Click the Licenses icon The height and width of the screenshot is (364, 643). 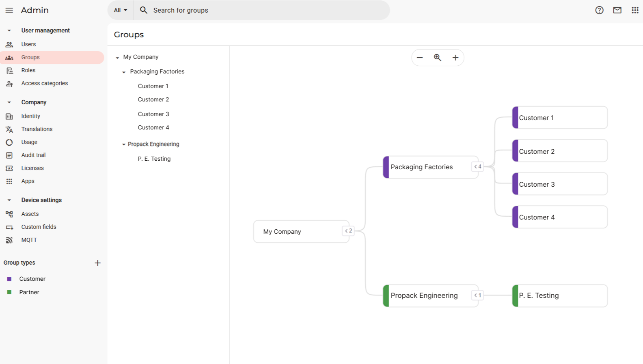9,168
